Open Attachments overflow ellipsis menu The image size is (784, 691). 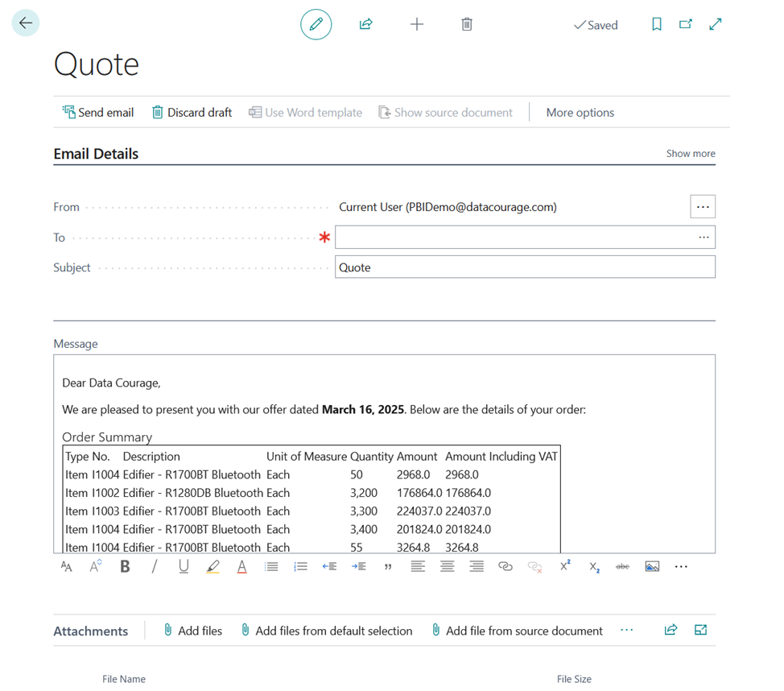coord(627,631)
